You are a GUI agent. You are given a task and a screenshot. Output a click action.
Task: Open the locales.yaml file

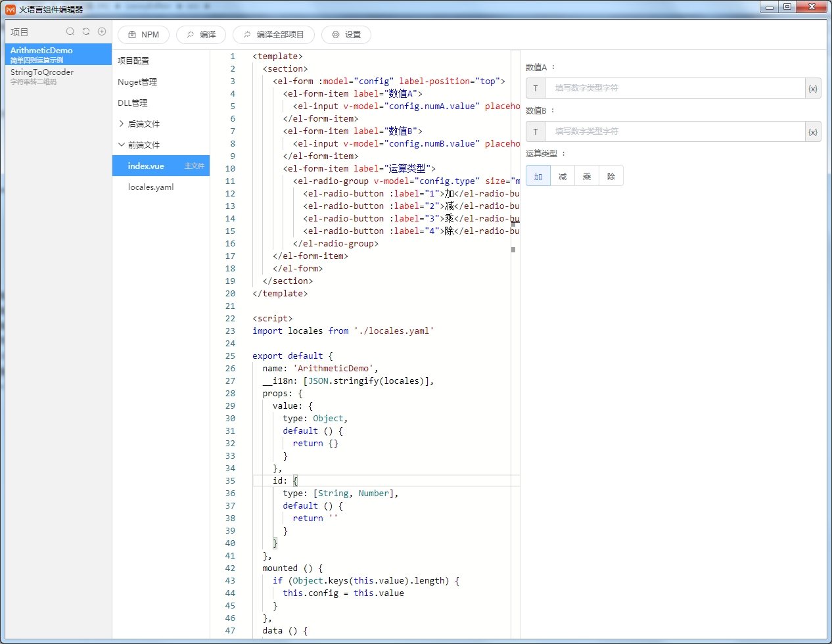click(151, 187)
